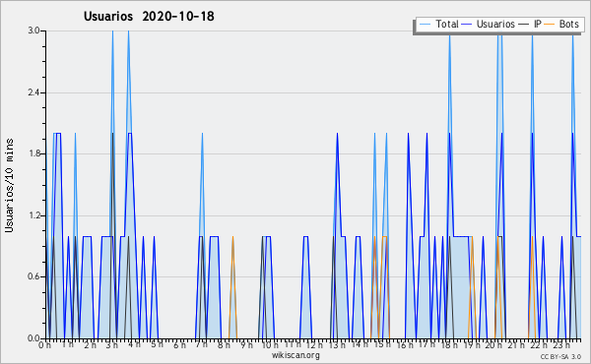Click the '18 h' x-axis label
Image resolution: width=591 pixels, height=364 pixels.
coord(449,344)
